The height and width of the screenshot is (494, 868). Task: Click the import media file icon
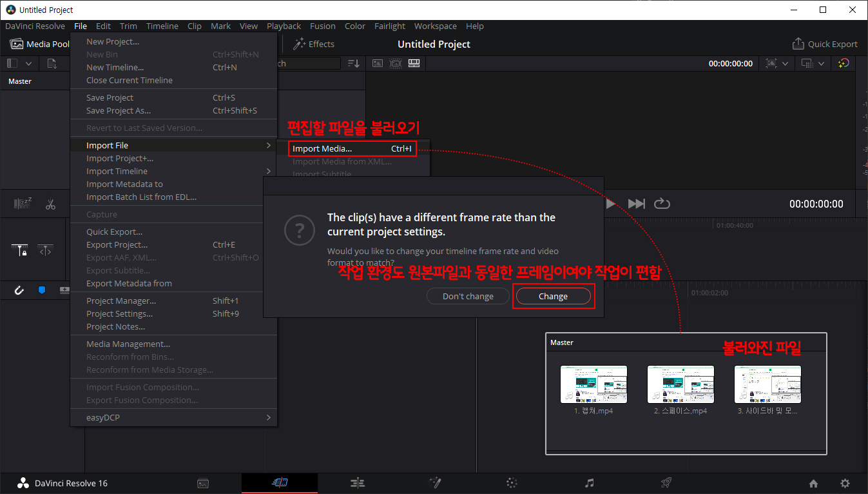(x=52, y=63)
